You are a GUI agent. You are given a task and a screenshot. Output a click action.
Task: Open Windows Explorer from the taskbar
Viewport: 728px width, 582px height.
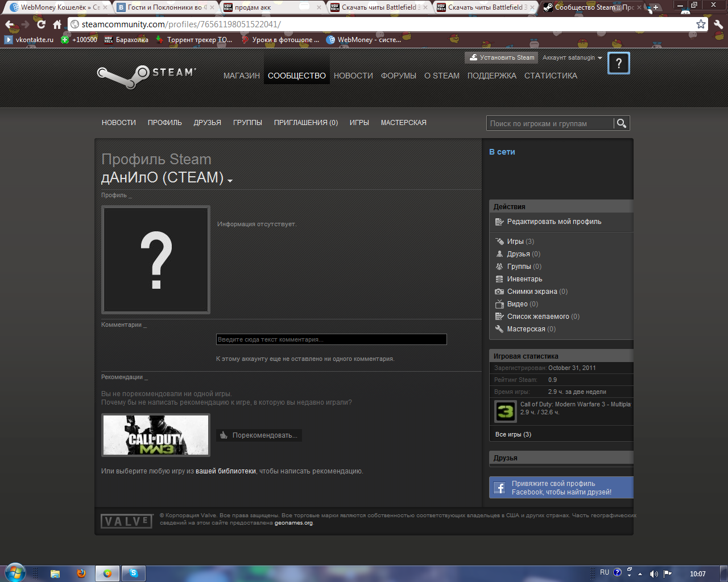[x=55, y=573]
